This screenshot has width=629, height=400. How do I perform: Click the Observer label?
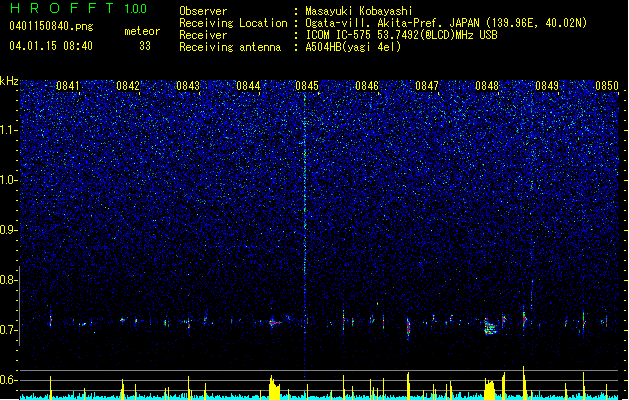coord(203,11)
